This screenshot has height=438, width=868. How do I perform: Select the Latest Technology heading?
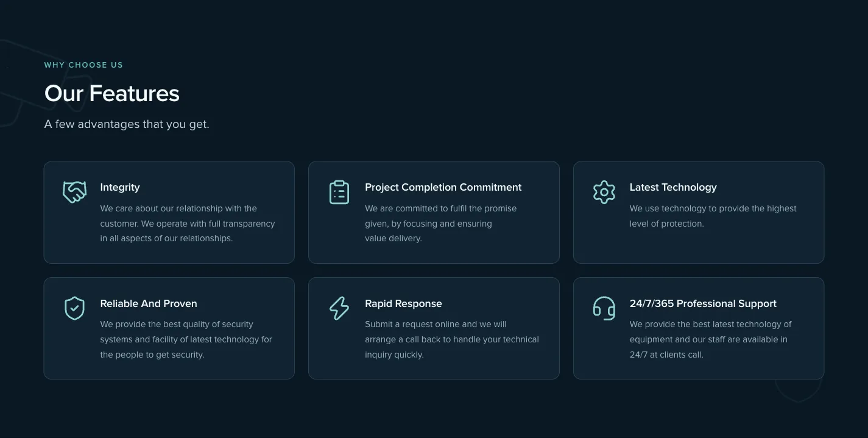673,187
